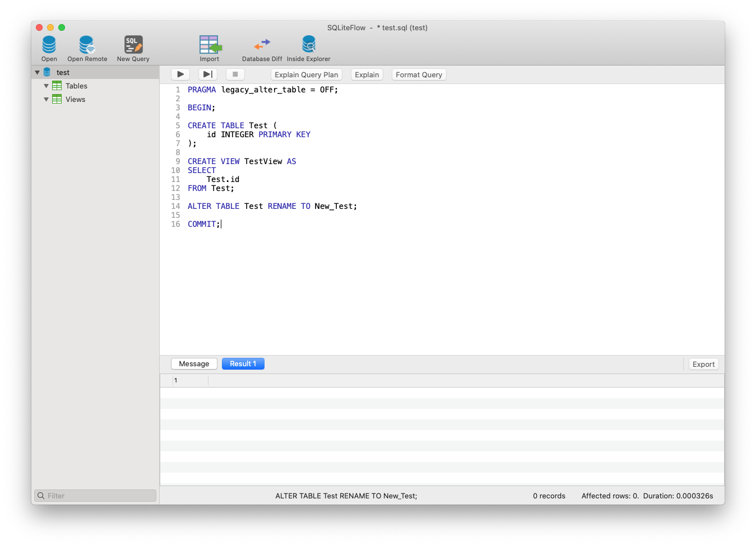The height and width of the screenshot is (546, 756).
Task: Click the Format Query button
Action: [x=419, y=74]
